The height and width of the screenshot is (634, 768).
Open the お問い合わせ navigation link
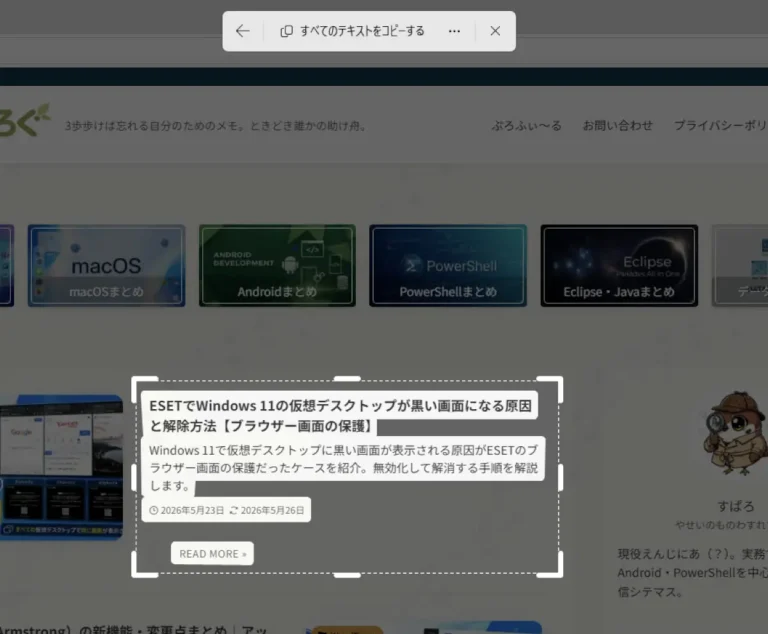pyautogui.click(x=618, y=126)
